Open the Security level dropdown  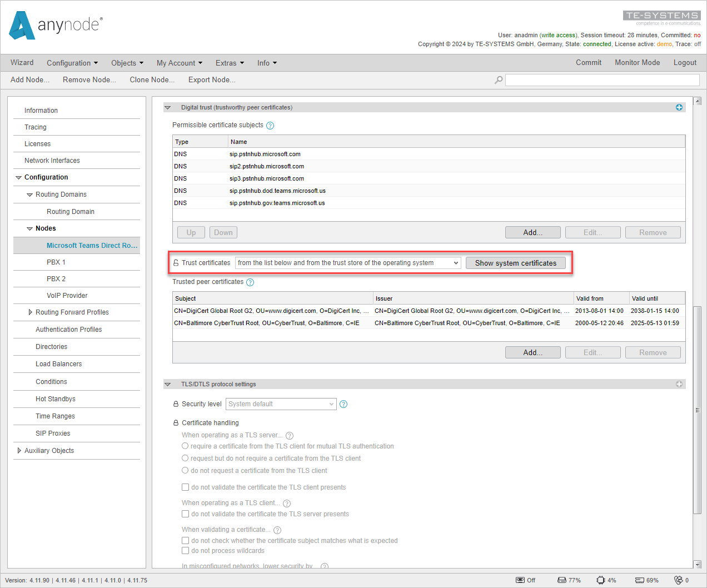point(281,404)
